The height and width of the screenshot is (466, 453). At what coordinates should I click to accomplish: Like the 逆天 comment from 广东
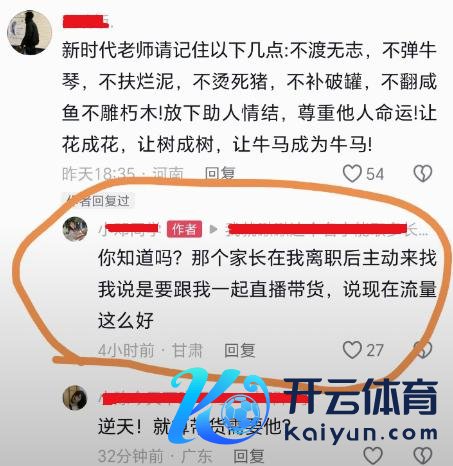coord(373,455)
